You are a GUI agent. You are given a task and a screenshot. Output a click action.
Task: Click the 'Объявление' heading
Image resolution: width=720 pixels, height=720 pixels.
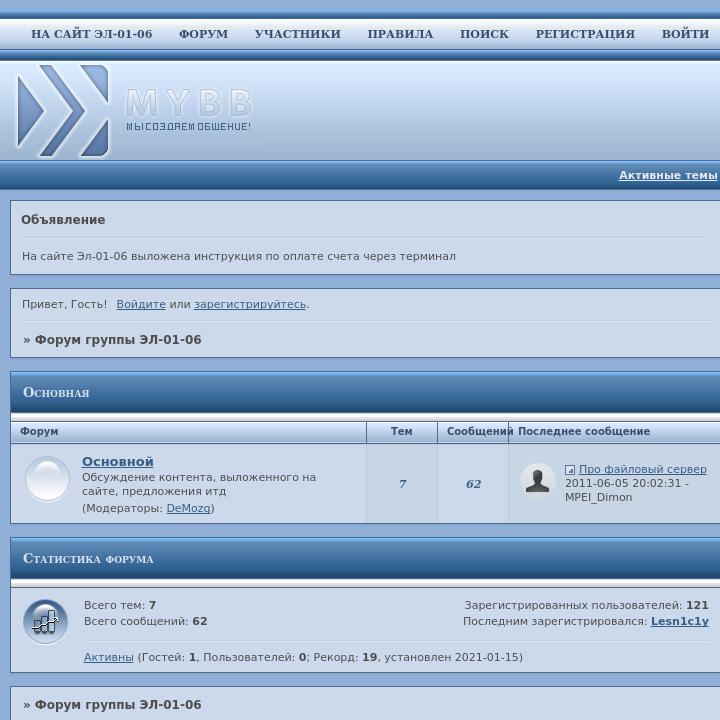point(63,219)
